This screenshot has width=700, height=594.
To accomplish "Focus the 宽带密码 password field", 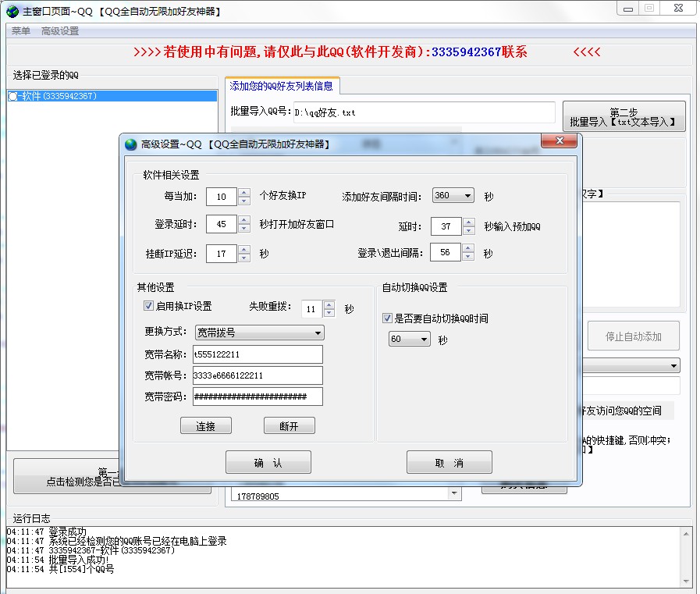I will coord(258,397).
